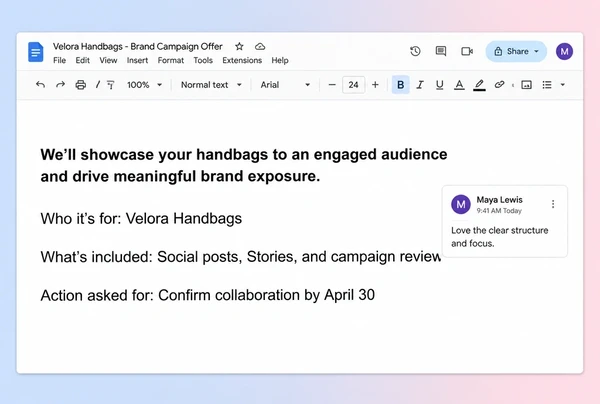Click Maya Lewis avatar in comment
600x404 pixels.
click(461, 204)
